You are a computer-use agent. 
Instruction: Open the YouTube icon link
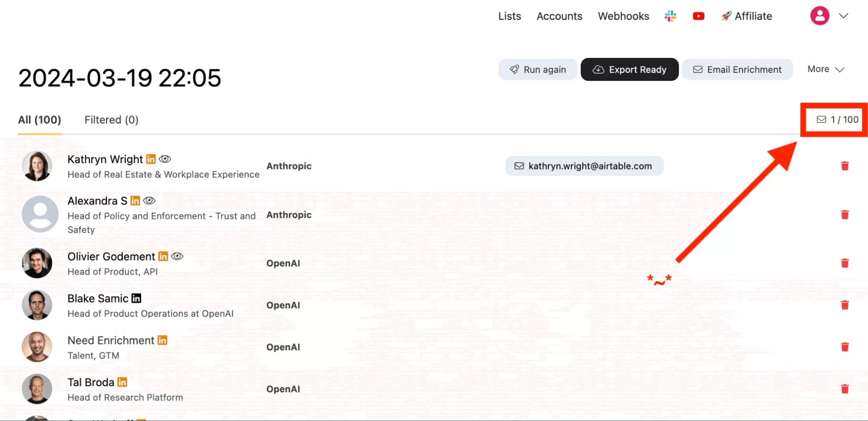[x=698, y=16]
